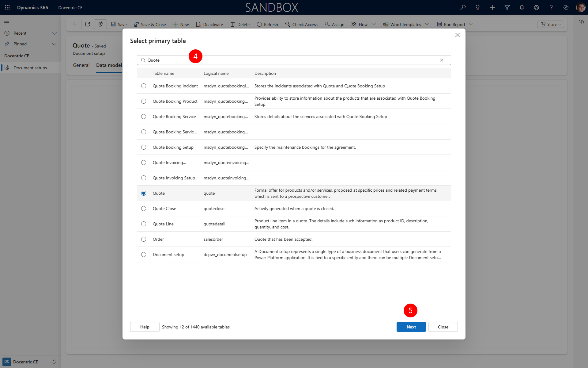Switch to the General tab
588x368 pixels.
pos(81,65)
